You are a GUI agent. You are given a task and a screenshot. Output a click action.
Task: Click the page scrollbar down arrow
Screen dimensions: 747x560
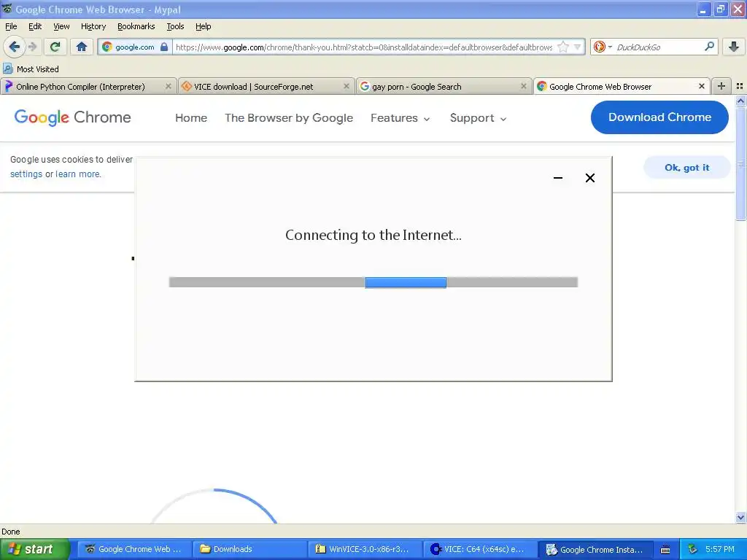[x=740, y=517]
